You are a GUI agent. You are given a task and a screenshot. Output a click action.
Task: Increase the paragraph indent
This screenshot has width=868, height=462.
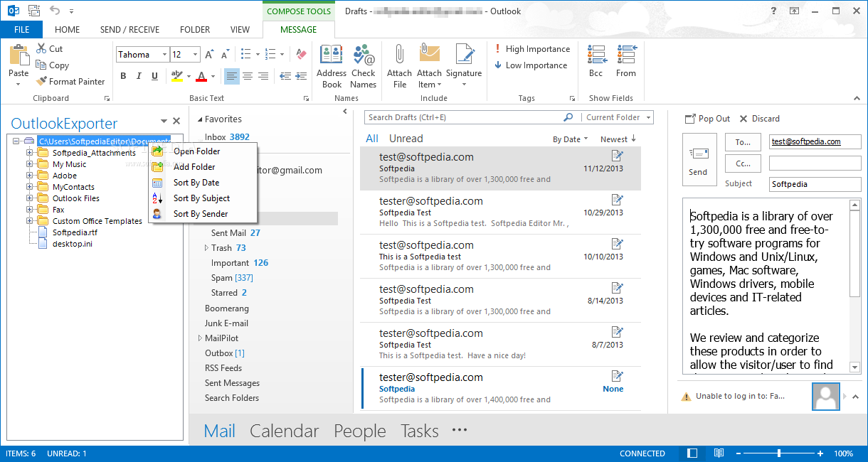302,76
